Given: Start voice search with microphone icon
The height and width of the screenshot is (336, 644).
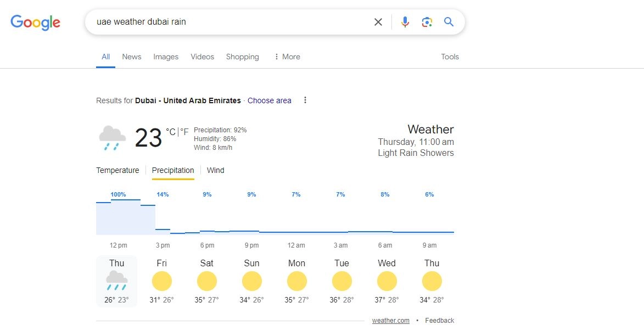Looking at the screenshot, I should (405, 22).
